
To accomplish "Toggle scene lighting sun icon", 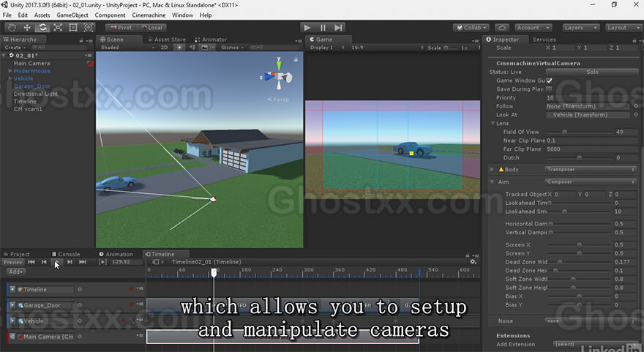I will (x=179, y=48).
